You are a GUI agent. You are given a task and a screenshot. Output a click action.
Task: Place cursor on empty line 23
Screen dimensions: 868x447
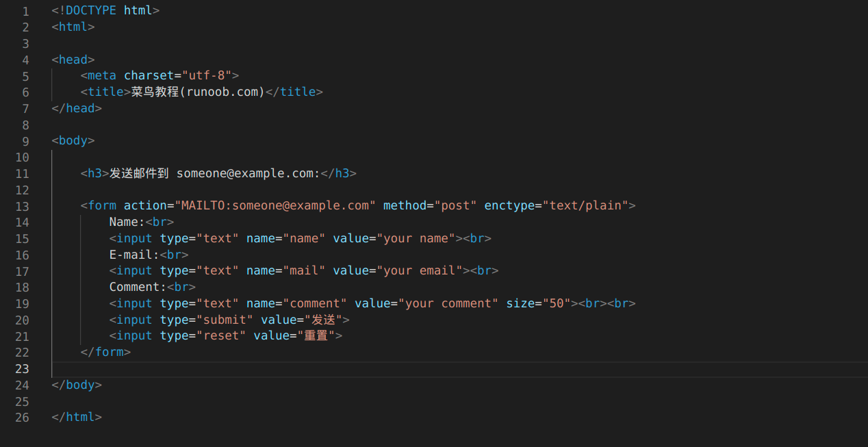pyautogui.click(x=274, y=369)
